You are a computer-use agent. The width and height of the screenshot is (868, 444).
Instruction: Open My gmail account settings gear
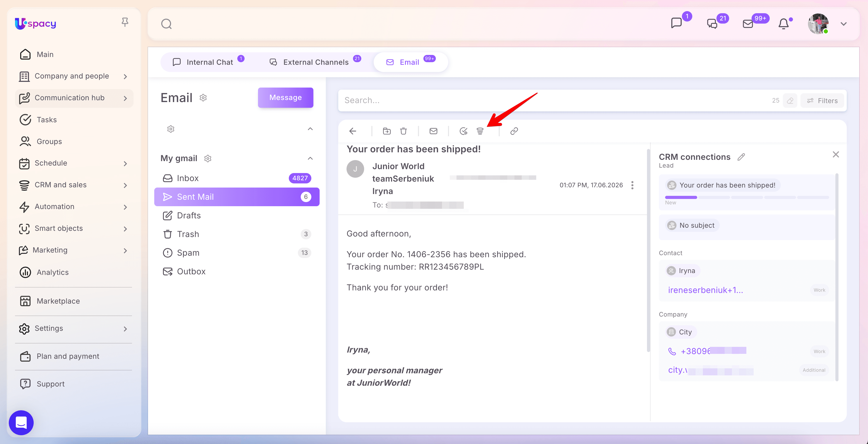coord(208,159)
